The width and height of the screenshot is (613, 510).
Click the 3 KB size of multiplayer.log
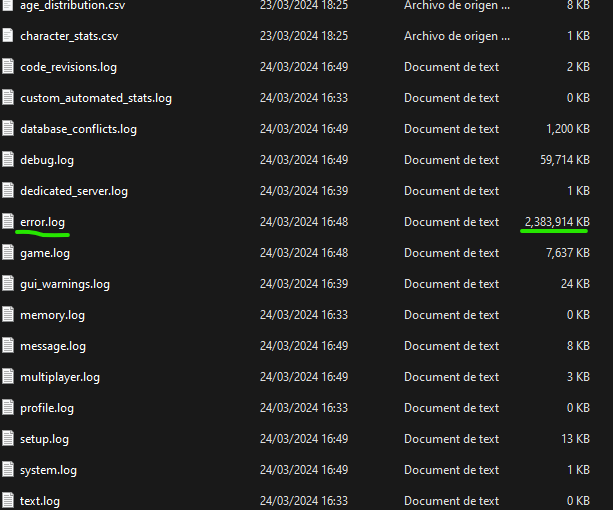coord(579,377)
